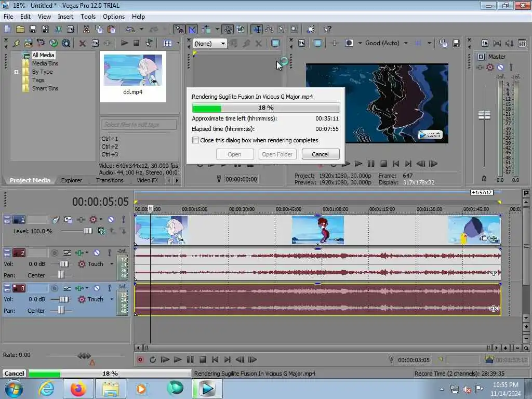The width and height of the screenshot is (532, 399).
Task: Click Remove Selected Media red X icon
Action: 83,43
